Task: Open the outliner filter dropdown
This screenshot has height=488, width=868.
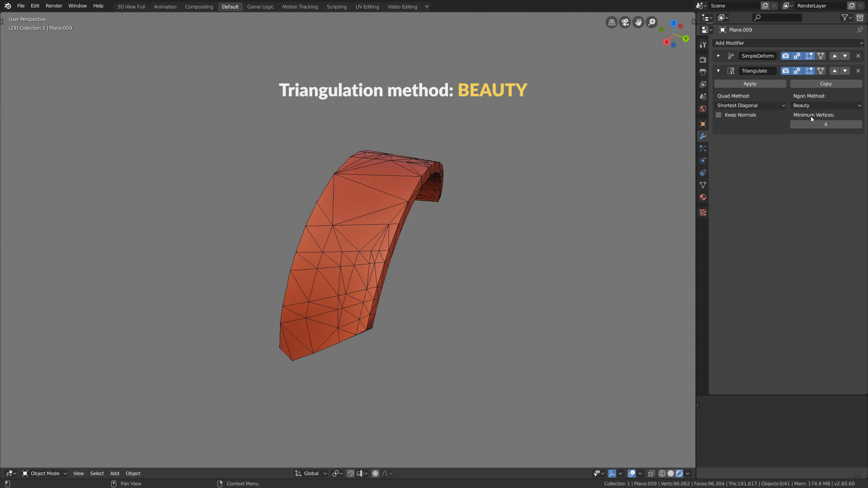Action: point(847,18)
